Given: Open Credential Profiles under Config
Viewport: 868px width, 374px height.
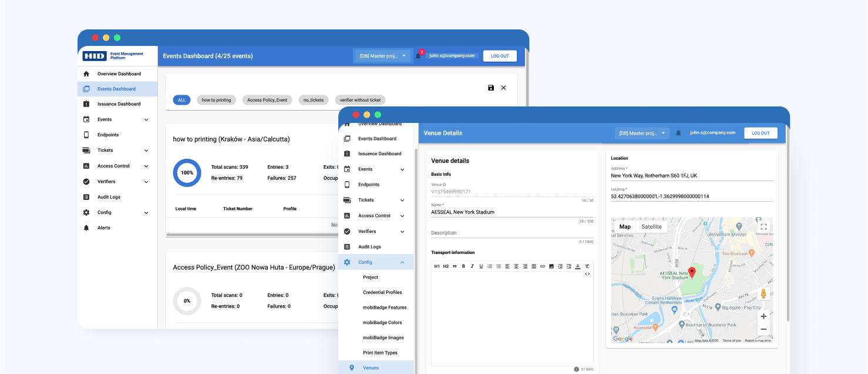Looking at the screenshot, I should point(382,292).
